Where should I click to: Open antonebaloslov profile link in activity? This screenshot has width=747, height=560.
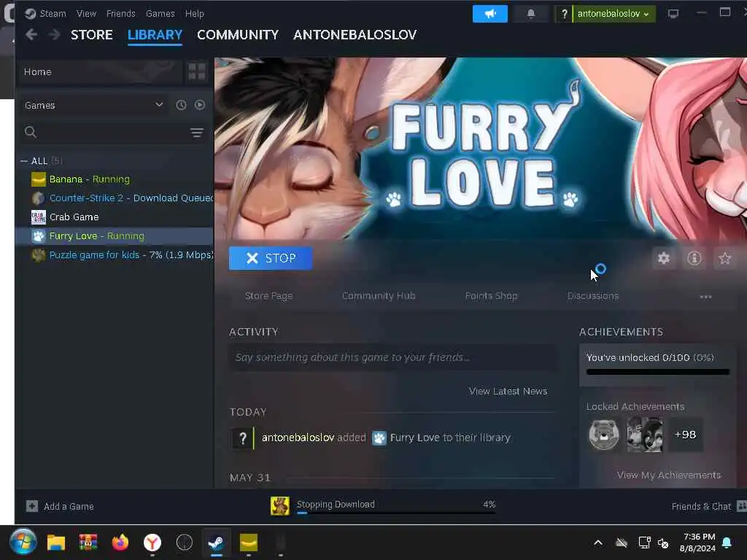point(298,437)
